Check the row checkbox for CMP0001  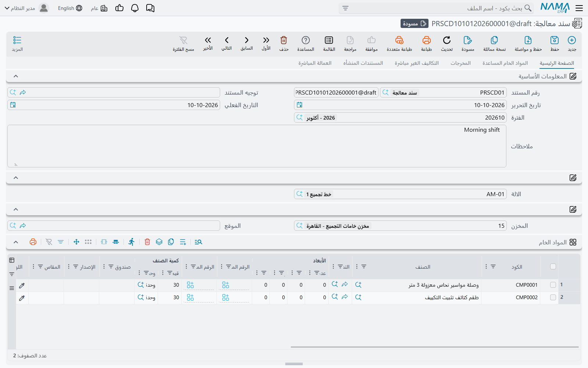pyautogui.click(x=553, y=285)
